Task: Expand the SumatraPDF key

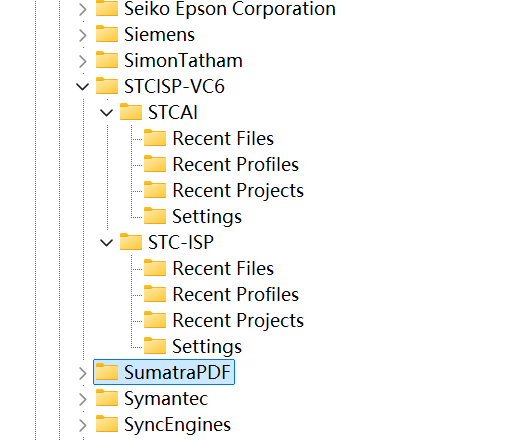Action: pos(83,373)
